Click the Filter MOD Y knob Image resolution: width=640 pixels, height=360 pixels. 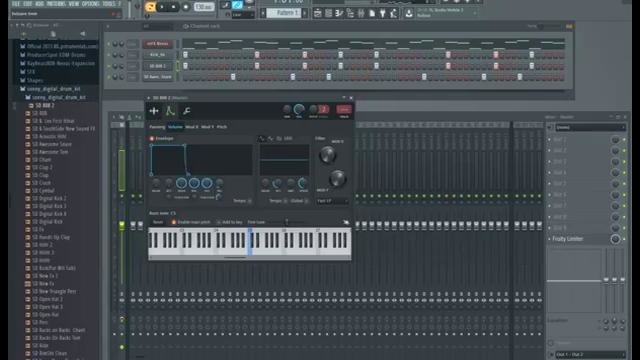point(338,178)
